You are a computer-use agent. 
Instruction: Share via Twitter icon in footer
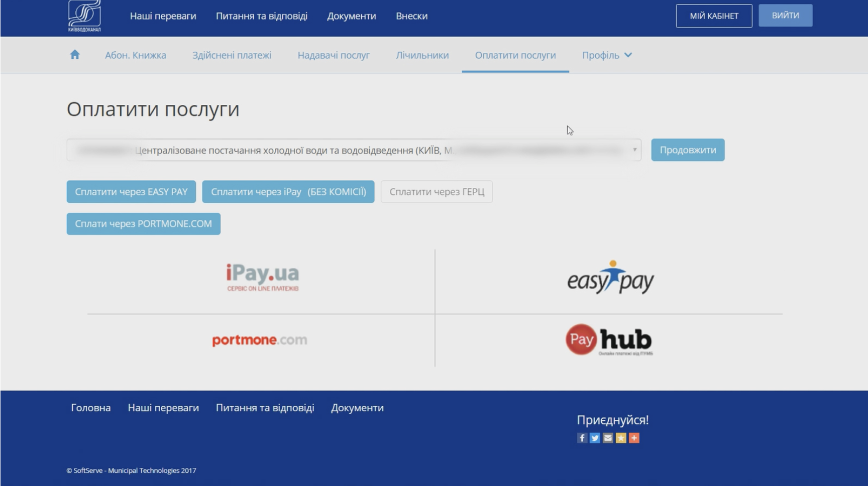(x=595, y=438)
